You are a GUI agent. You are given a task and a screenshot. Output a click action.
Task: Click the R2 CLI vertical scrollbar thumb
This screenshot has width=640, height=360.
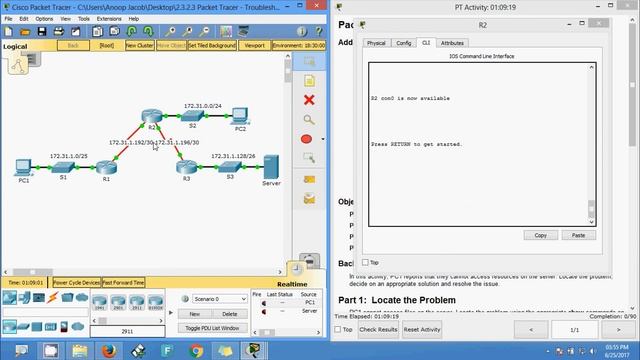coord(591,208)
